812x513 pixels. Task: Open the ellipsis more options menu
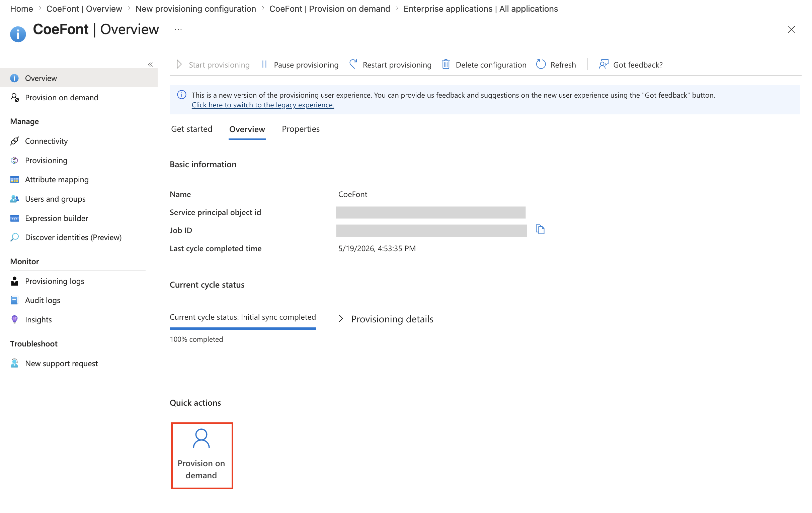(178, 30)
